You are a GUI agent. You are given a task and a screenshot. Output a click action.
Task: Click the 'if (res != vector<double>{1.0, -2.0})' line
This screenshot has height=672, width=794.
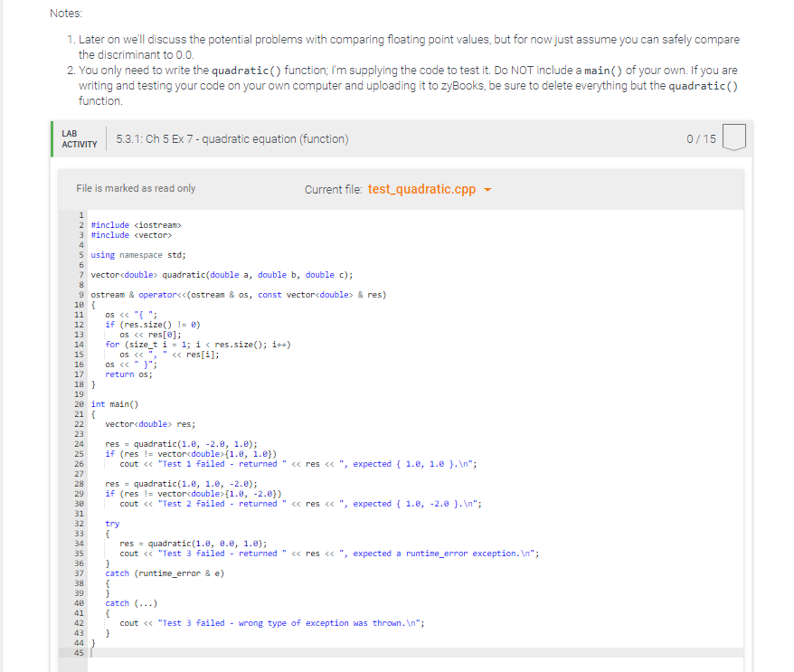pos(194,494)
